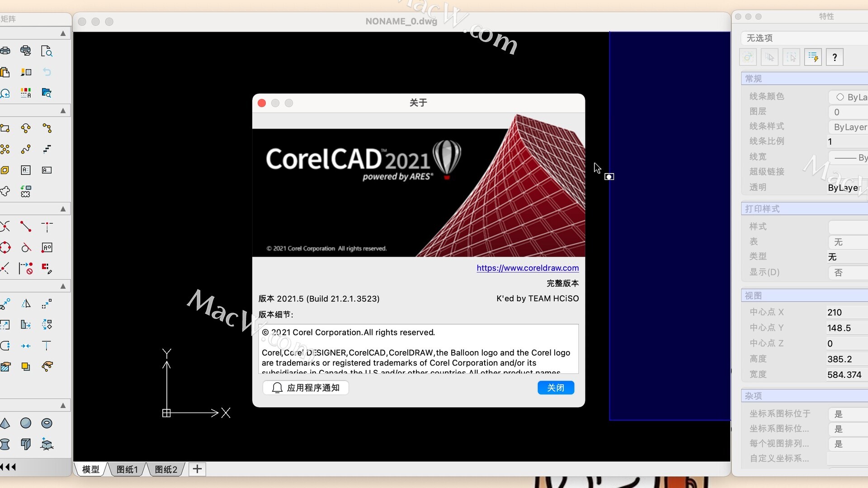Collapse the first toolbar group triangle
868x488 pixels.
coord(63,33)
